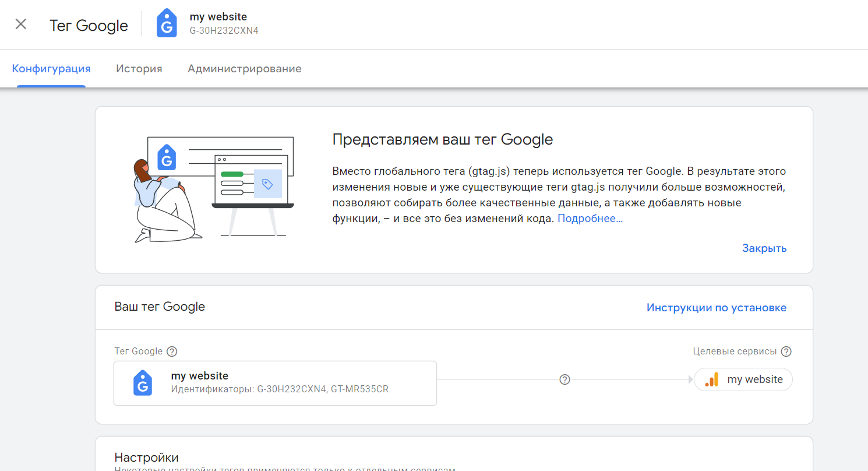The width and height of the screenshot is (868, 471).
Task: Click the blue tag icon in tag card
Action: [143, 383]
